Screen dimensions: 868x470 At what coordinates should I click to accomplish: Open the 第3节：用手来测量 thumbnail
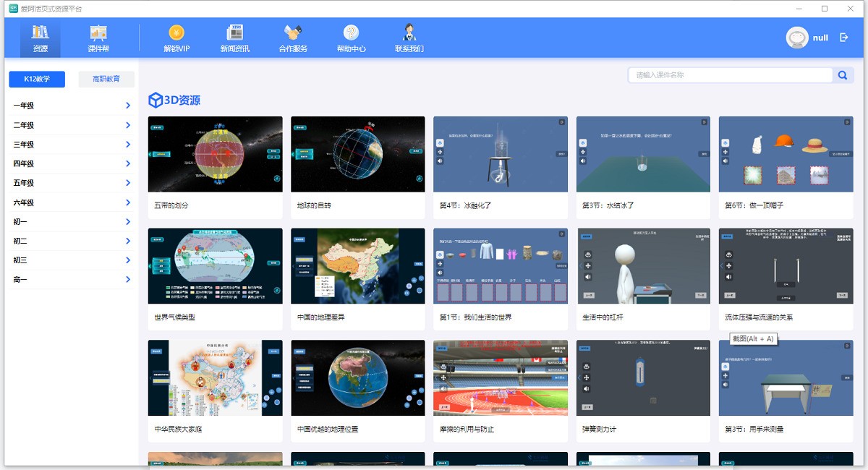[786, 378]
